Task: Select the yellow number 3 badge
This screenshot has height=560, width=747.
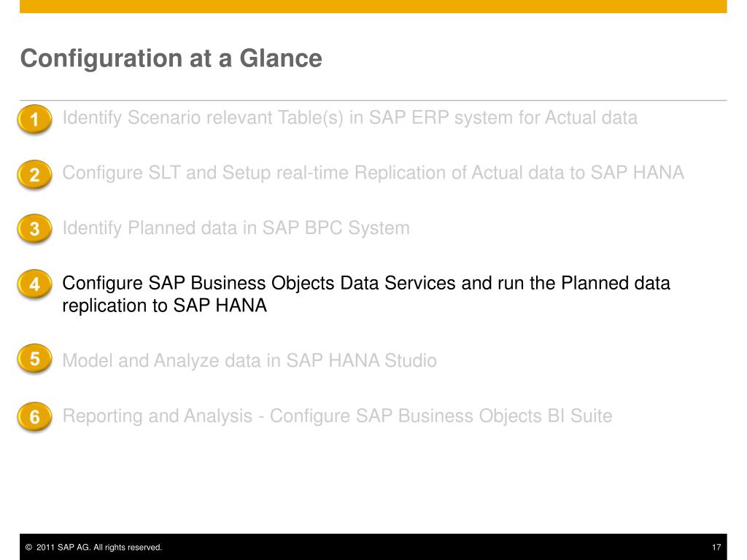Action: [x=34, y=228]
